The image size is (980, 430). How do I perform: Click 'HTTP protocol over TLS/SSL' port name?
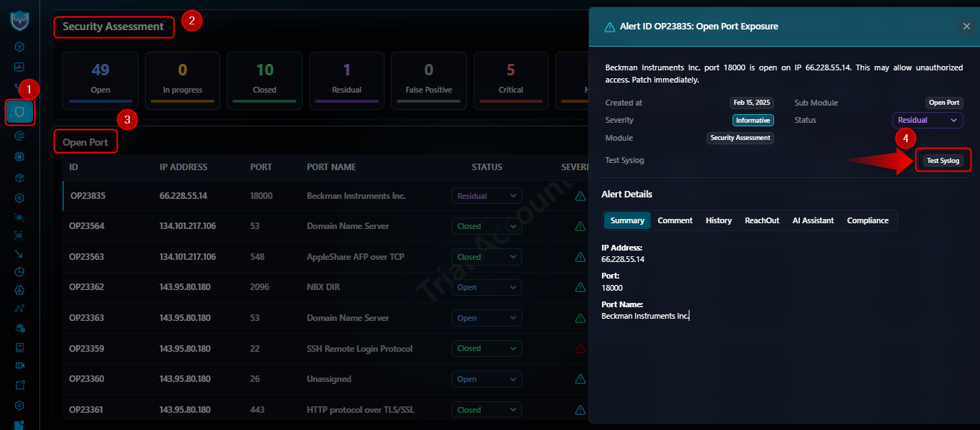(x=361, y=410)
